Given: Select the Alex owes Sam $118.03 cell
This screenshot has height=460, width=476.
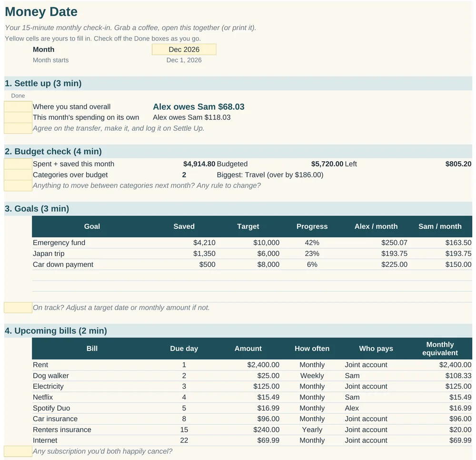Looking at the screenshot, I should click(x=191, y=117).
